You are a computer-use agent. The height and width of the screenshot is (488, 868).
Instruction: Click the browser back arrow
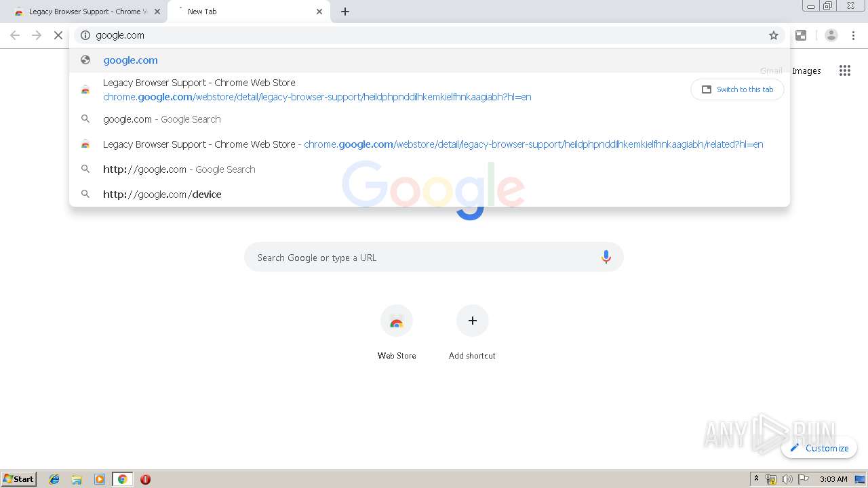coord(15,35)
